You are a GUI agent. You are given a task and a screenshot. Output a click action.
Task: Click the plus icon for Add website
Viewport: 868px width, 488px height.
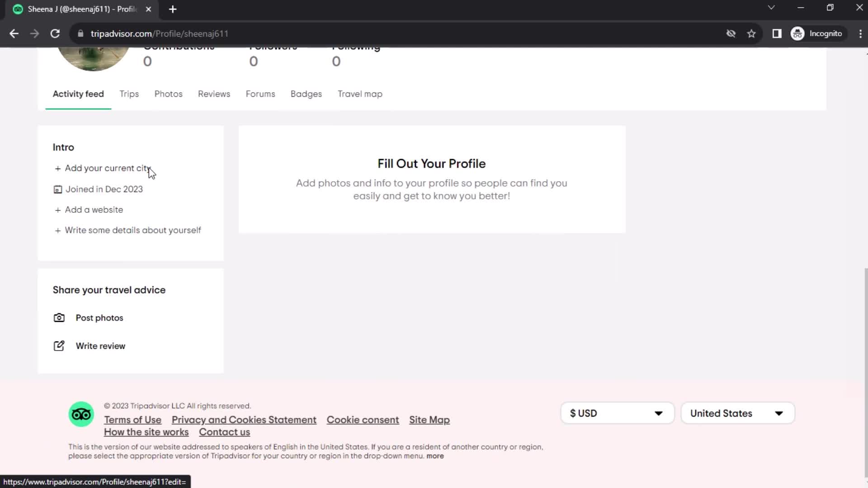tap(57, 210)
